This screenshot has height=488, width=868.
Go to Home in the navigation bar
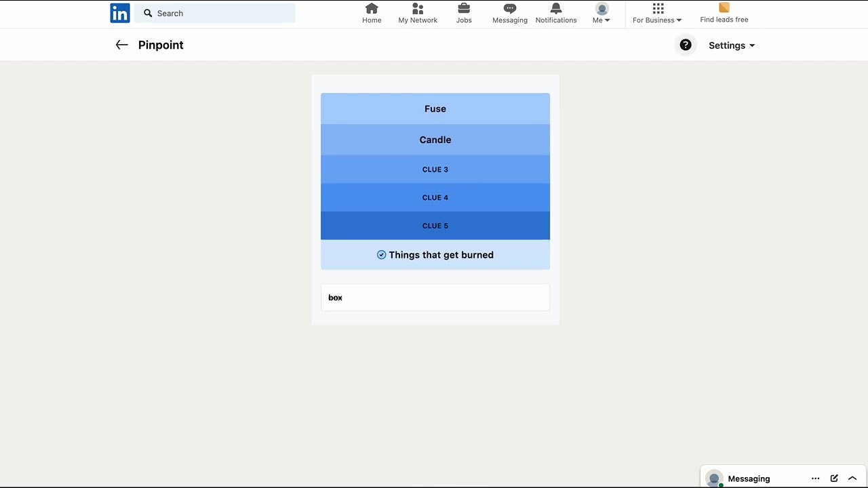(x=372, y=14)
